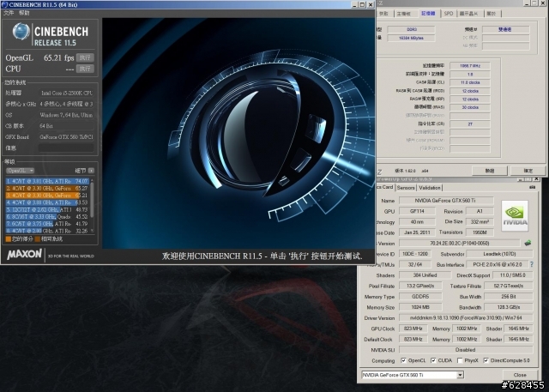Minimize the CINEBENCH window
The width and height of the screenshot is (549, 392).
coord(354,4)
